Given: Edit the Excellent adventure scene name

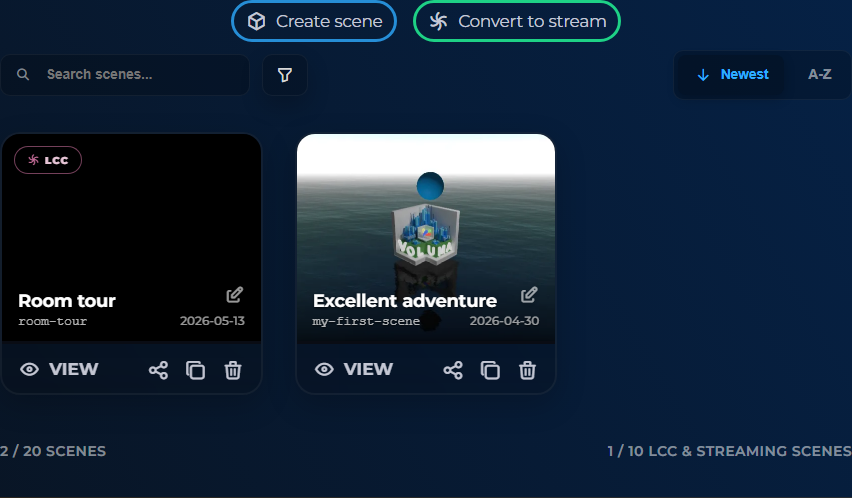Looking at the screenshot, I should coord(529,295).
